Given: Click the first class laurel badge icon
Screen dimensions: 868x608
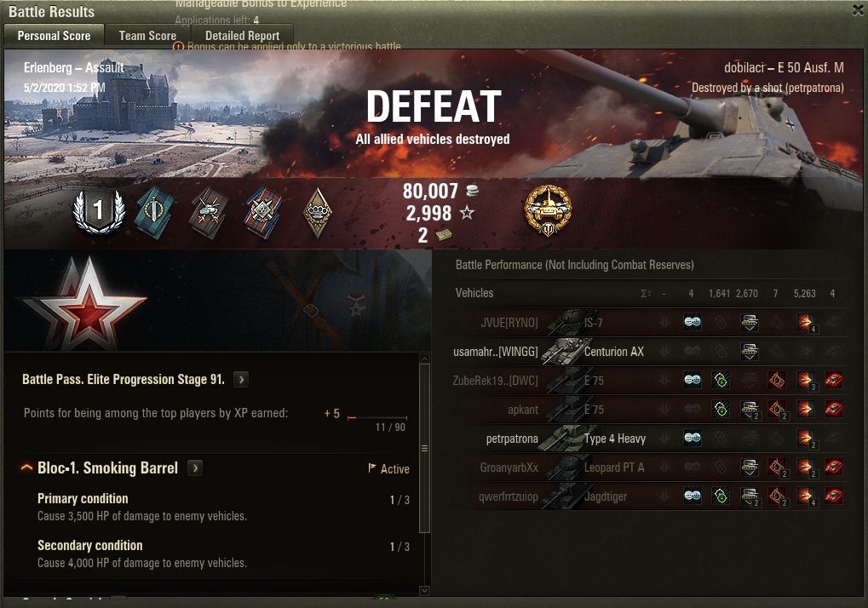Looking at the screenshot, I should [x=99, y=210].
